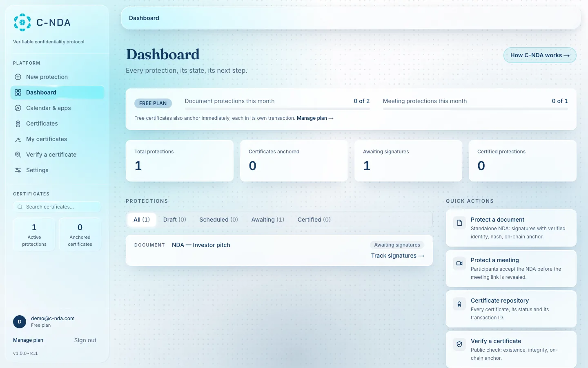Image resolution: width=588 pixels, height=368 pixels.
Task: Click the Awaiting signatures status badge
Action: click(x=397, y=245)
